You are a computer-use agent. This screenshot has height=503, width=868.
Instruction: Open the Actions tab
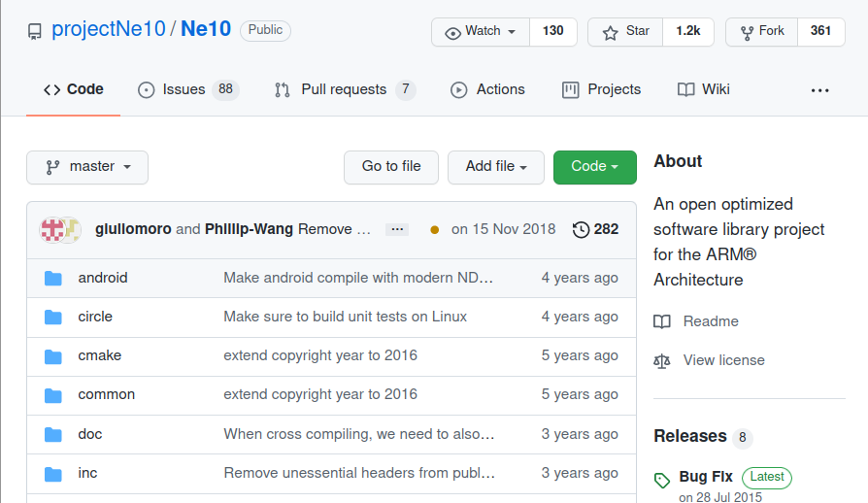pyautogui.click(x=487, y=89)
